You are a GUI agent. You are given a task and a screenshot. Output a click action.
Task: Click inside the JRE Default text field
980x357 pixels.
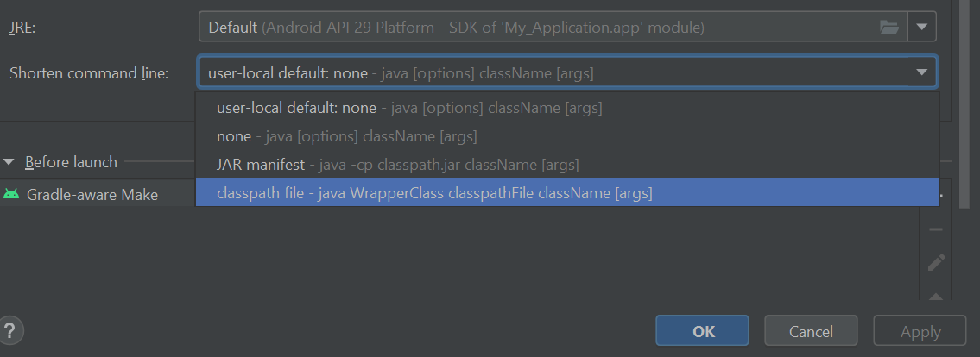point(535,28)
